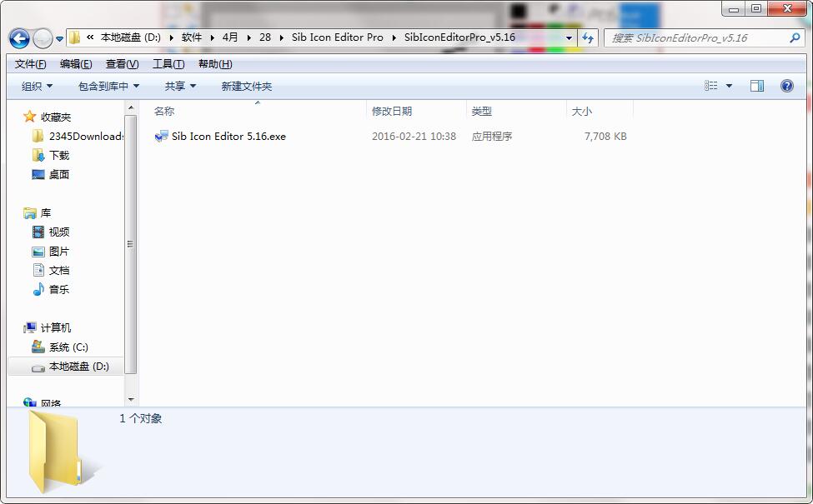
Task: Expand arrow after 本地磁盘 (D:) in path
Action: 172,37
